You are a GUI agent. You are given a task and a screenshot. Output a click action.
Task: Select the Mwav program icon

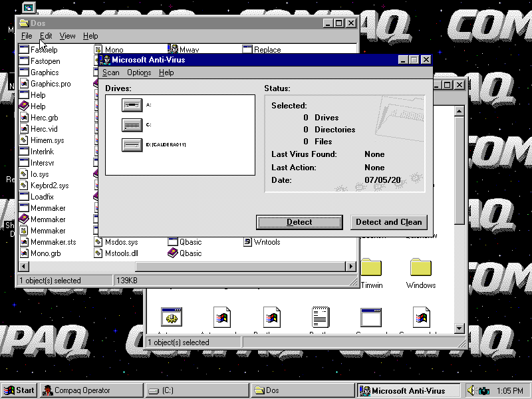173,49
